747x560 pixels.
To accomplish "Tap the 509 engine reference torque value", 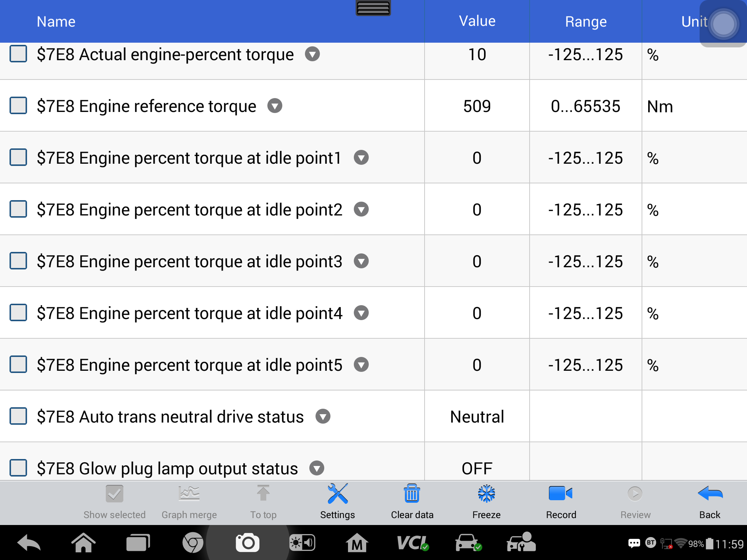I will point(477,106).
